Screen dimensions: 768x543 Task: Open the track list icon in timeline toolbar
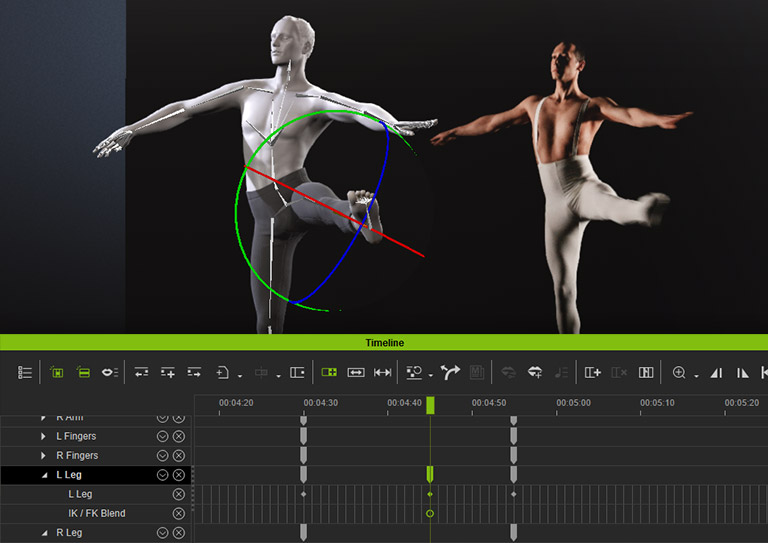coord(25,372)
